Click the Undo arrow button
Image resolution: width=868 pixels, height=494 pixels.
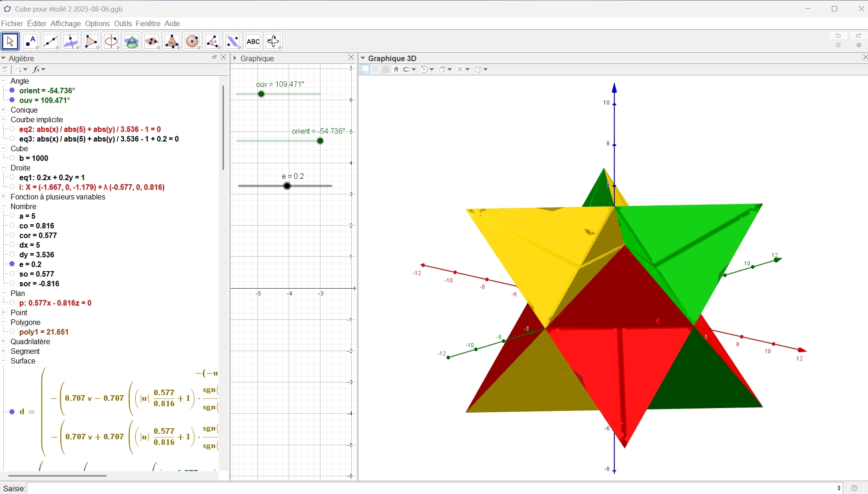[838, 36]
